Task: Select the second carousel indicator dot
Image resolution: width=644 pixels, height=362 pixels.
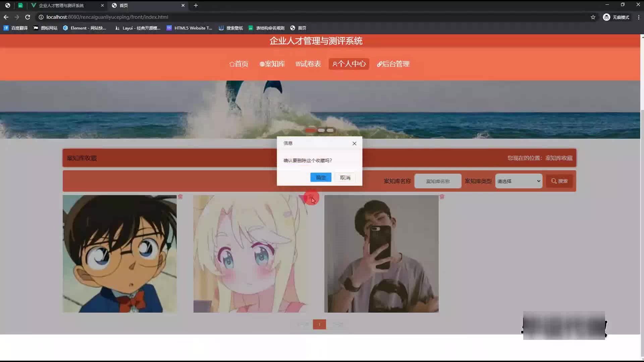Action: (321, 130)
